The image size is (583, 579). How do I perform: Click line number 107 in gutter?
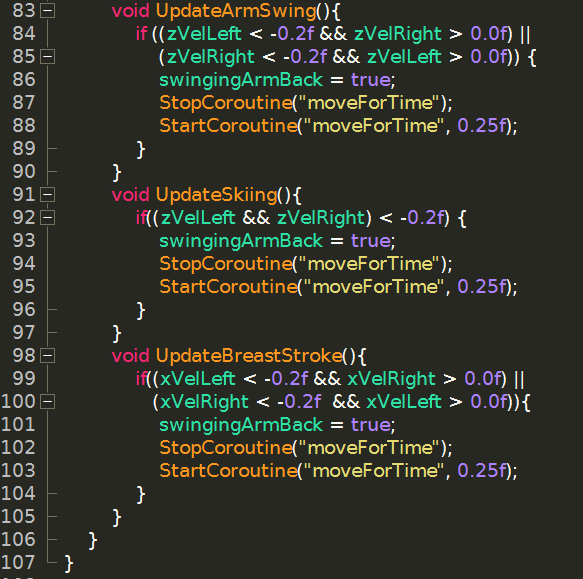(x=18, y=563)
